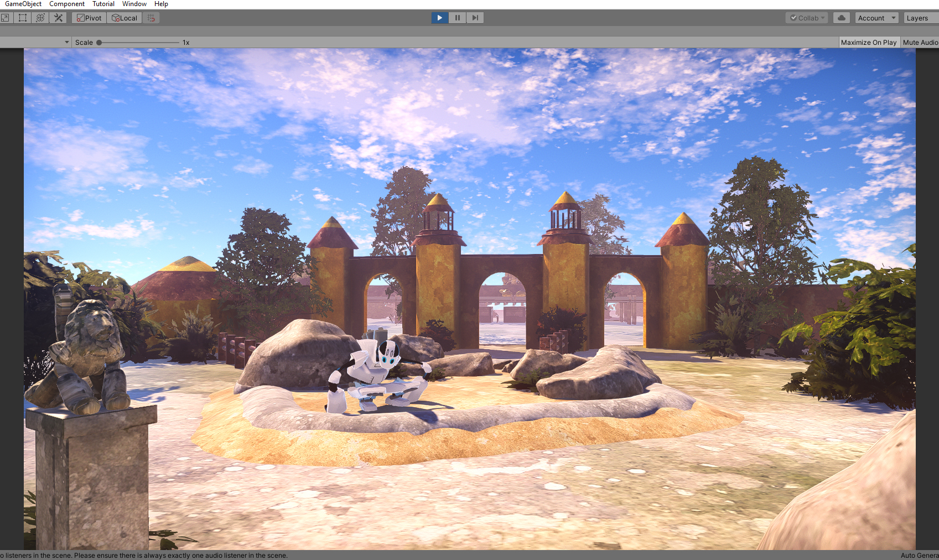The height and width of the screenshot is (560, 939).
Task: Pause the running game
Action: point(457,18)
